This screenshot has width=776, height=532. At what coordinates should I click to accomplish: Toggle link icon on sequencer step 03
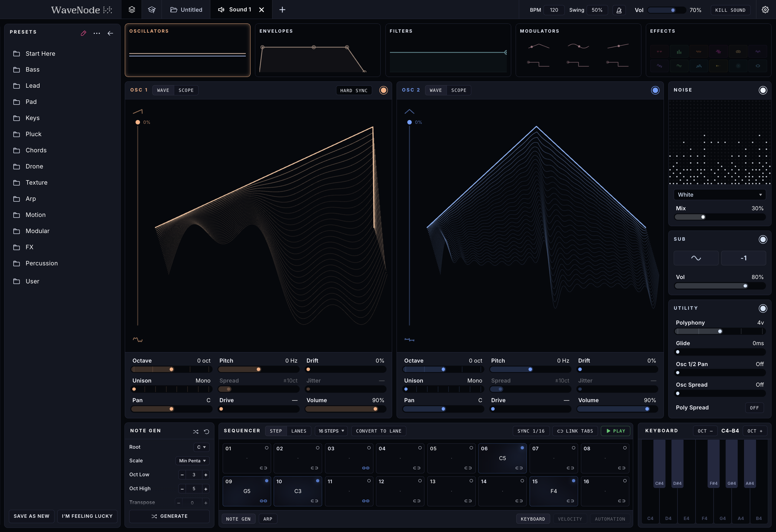point(366,468)
